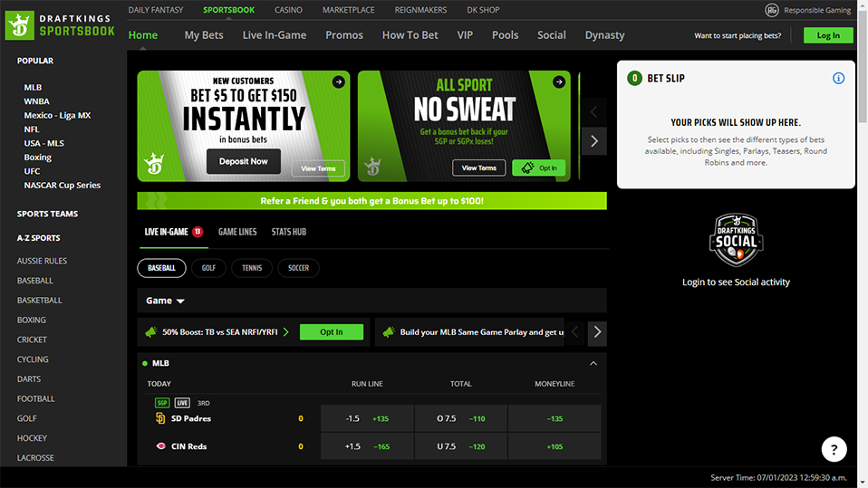Collapse the MLB section chevron

tap(593, 363)
